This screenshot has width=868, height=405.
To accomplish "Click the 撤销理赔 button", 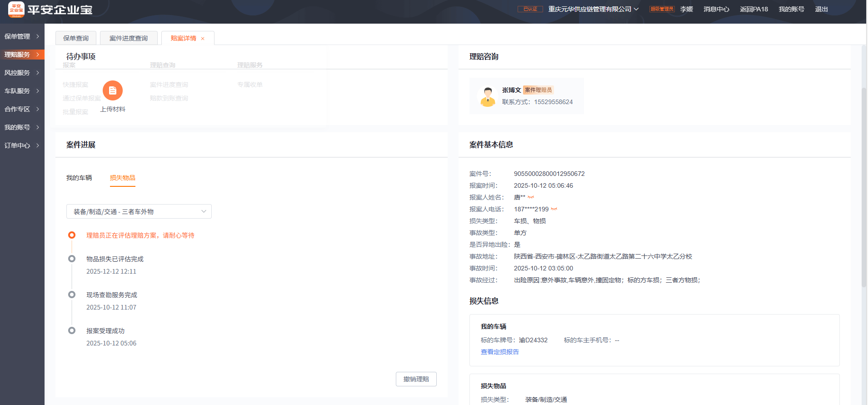I will (416, 379).
